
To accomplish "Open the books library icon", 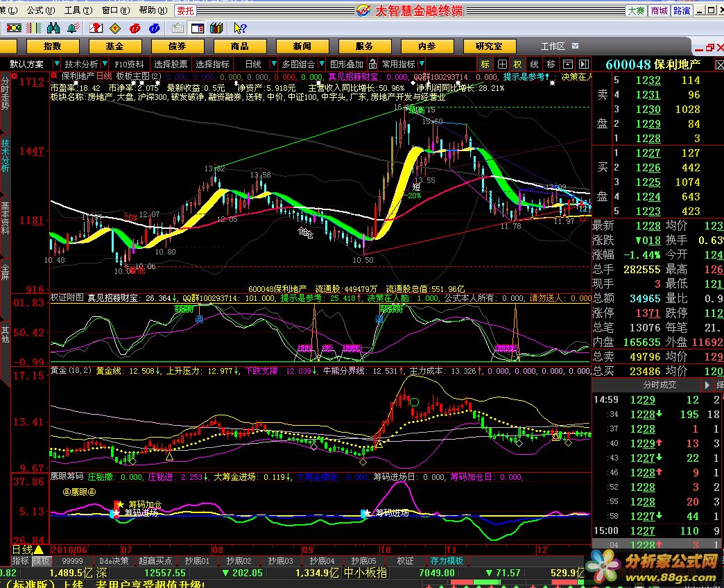I will (216, 28).
